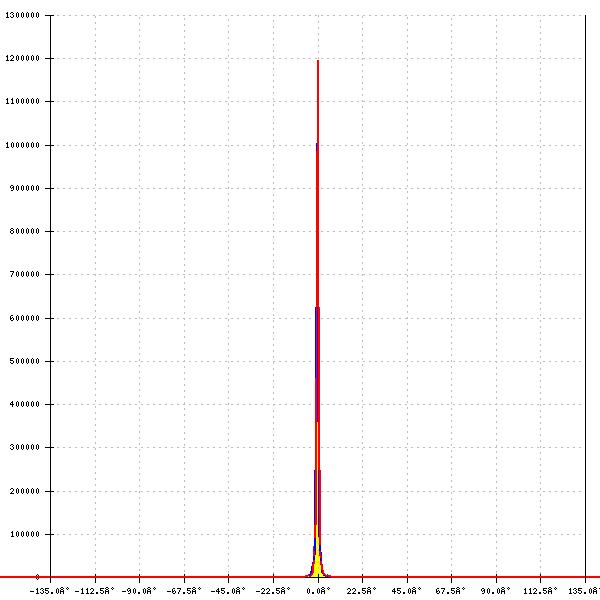Viewport: 600px width, 600px height.
Task: Select the positive 22.5 x-axis label
Action: tap(362, 591)
